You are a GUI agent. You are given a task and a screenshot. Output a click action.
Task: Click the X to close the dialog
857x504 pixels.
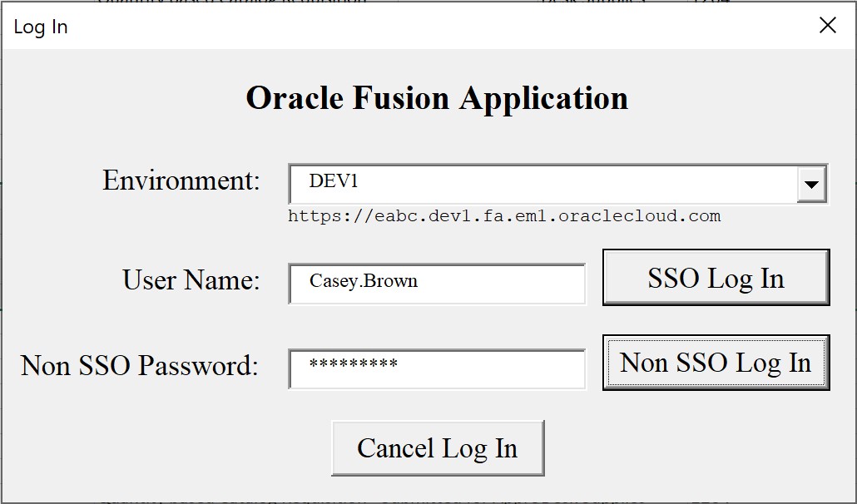pyautogui.click(x=827, y=24)
